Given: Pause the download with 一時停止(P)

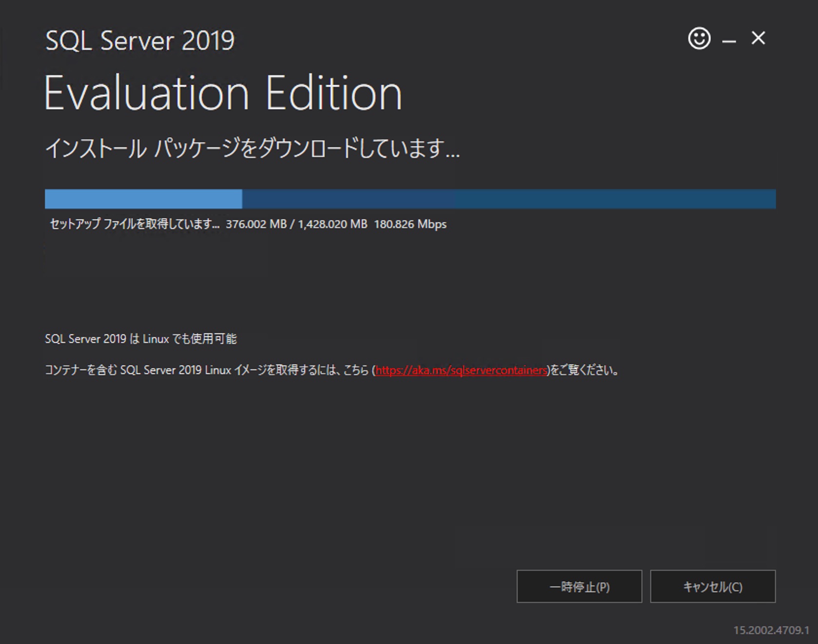Looking at the screenshot, I should (x=579, y=587).
